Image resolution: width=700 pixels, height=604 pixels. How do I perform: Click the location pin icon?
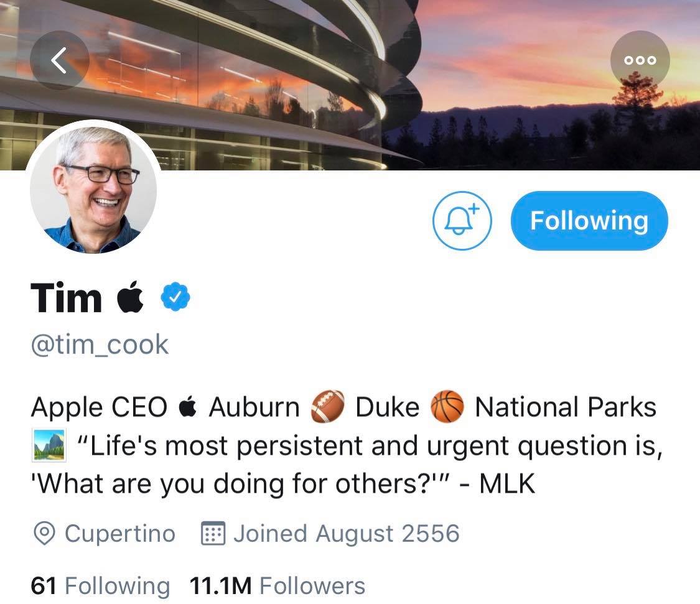click(x=44, y=534)
